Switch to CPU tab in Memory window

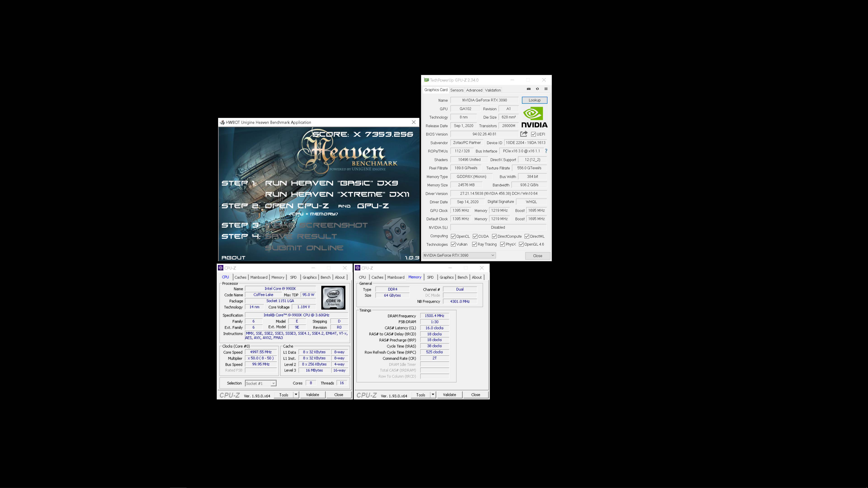pyautogui.click(x=363, y=277)
